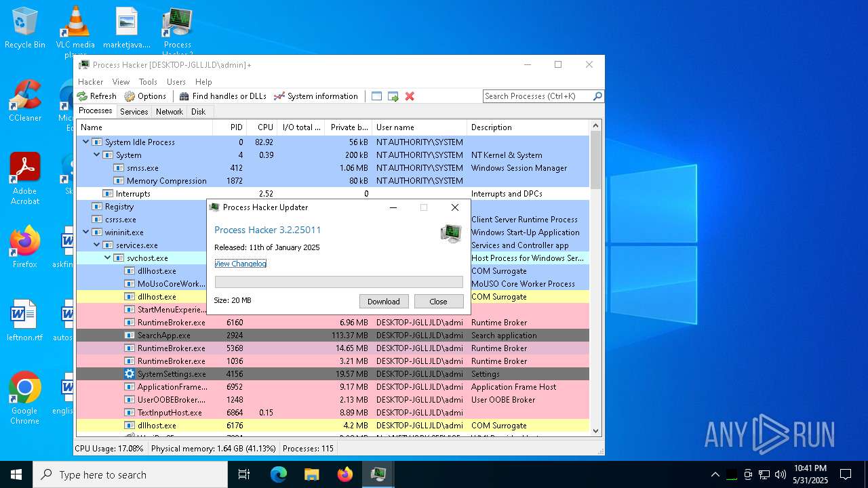Click the CPU Usage status bar entry
Screen dimensions: 868x488
pos(109,449)
